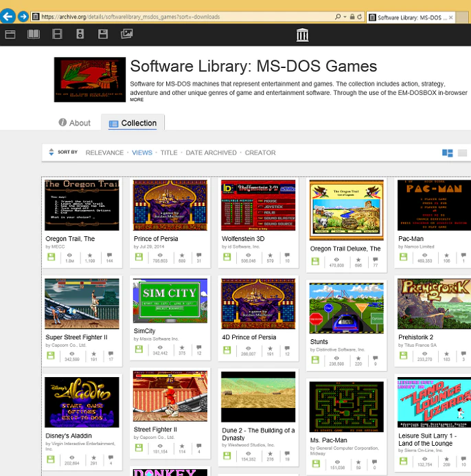Click MORE to expand the description
471x476 pixels.
(x=137, y=100)
